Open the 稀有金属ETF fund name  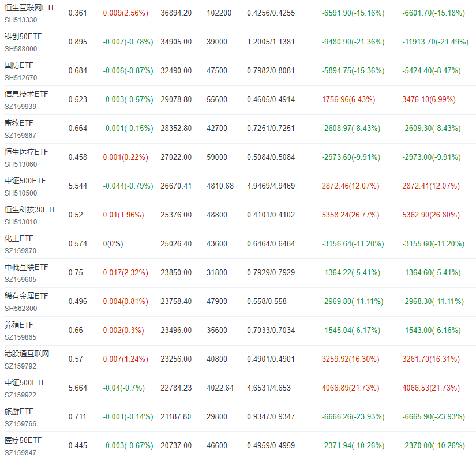tap(26, 296)
